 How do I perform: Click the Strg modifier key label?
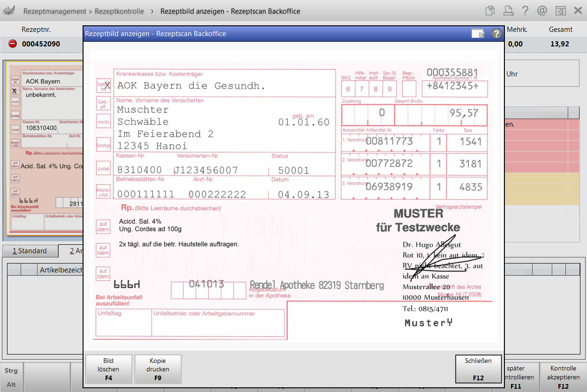click(11, 370)
